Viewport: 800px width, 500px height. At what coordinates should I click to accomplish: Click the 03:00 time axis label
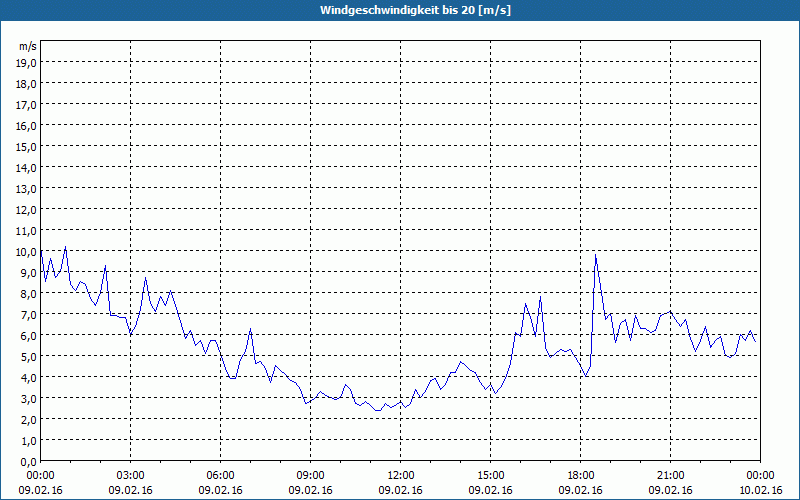click(x=131, y=476)
